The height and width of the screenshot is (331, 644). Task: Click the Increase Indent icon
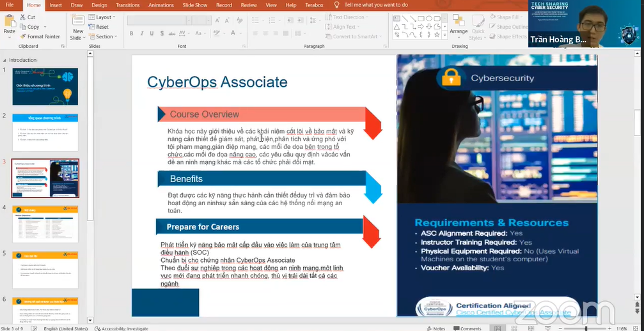(300, 20)
